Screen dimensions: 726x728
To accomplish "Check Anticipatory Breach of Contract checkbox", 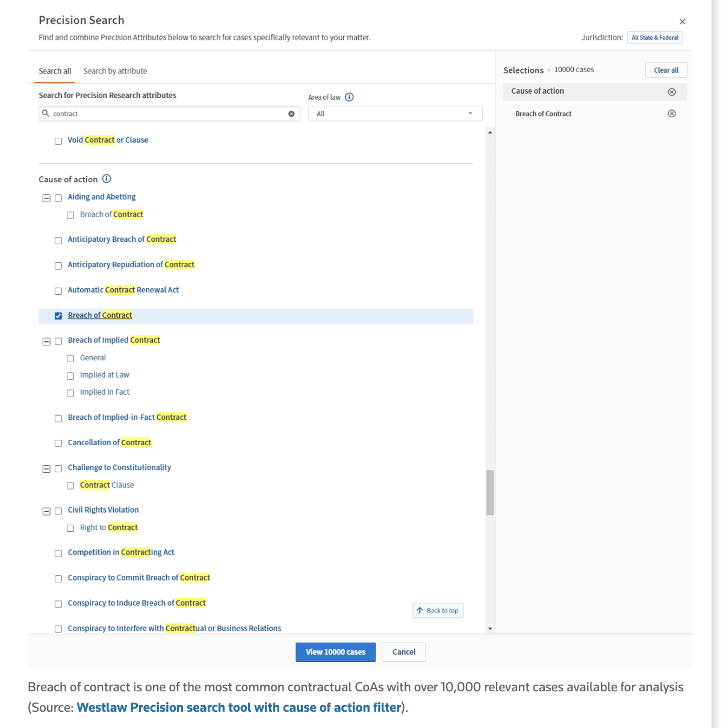I will pyautogui.click(x=58, y=241).
